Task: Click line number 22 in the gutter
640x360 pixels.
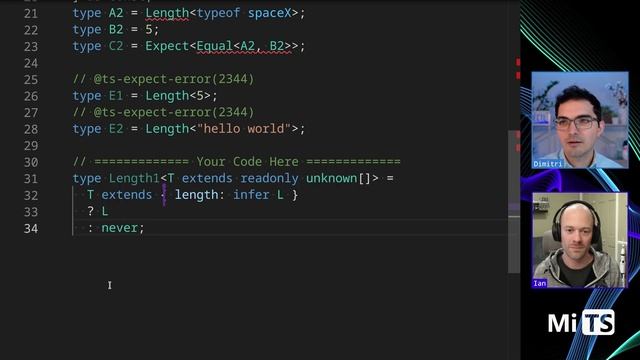Action: [31, 30]
